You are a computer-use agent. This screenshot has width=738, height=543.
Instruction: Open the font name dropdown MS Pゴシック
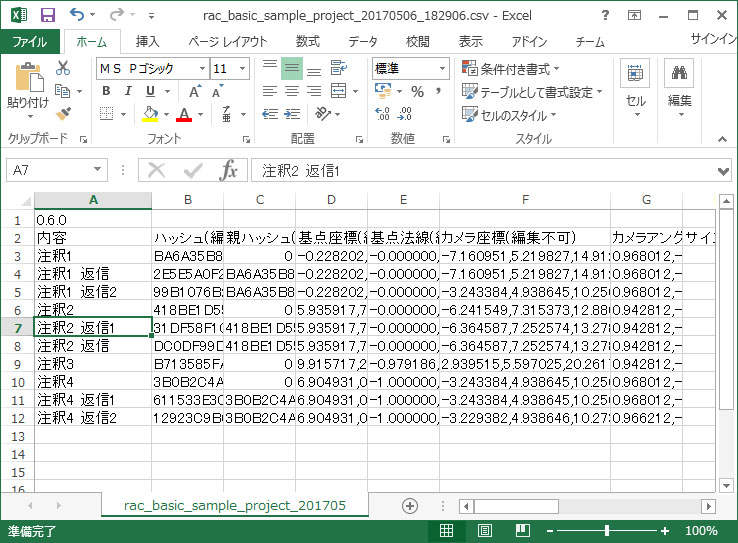pyautogui.click(x=203, y=68)
